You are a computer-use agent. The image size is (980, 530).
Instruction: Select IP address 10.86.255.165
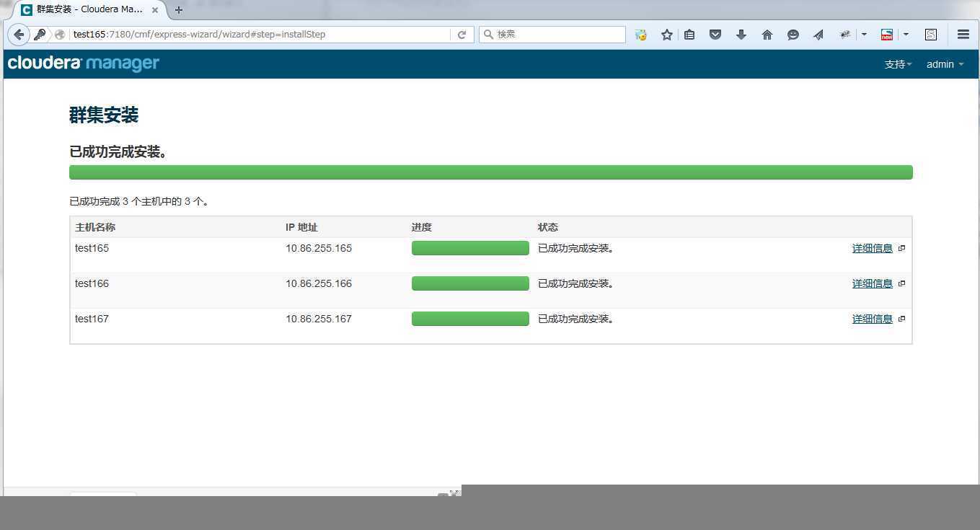pyautogui.click(x=319, y=248)
